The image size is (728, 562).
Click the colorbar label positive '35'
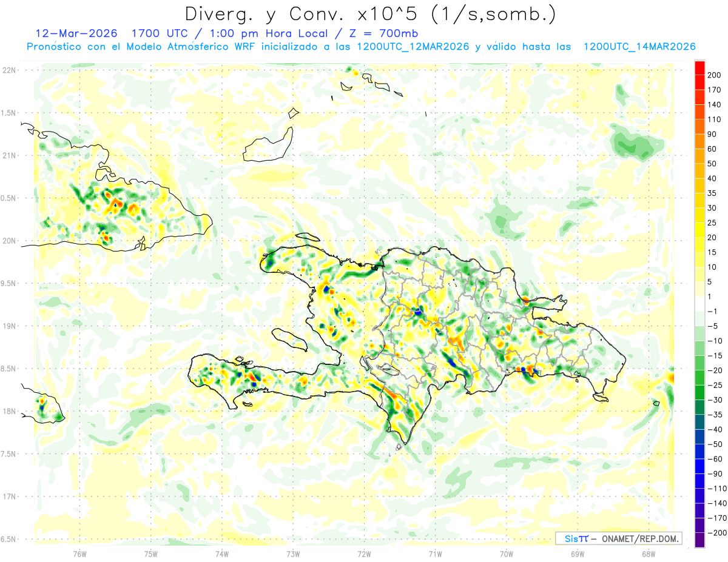point(713,193)
